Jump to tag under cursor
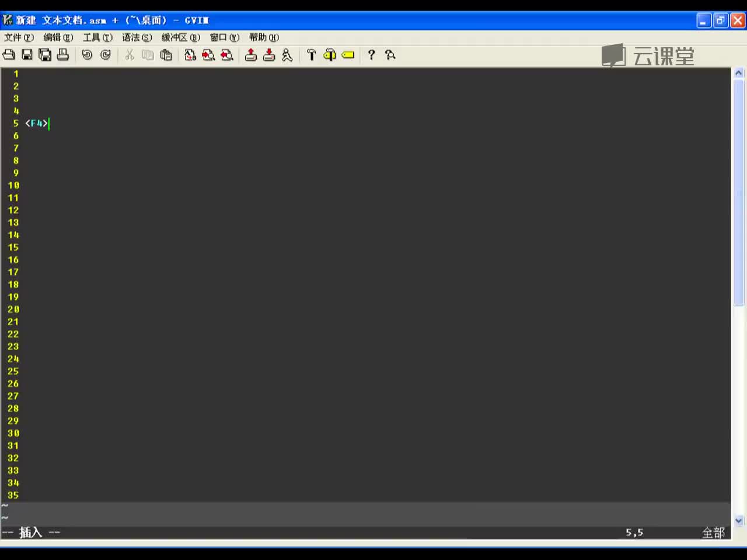 [x=348, y=55]
